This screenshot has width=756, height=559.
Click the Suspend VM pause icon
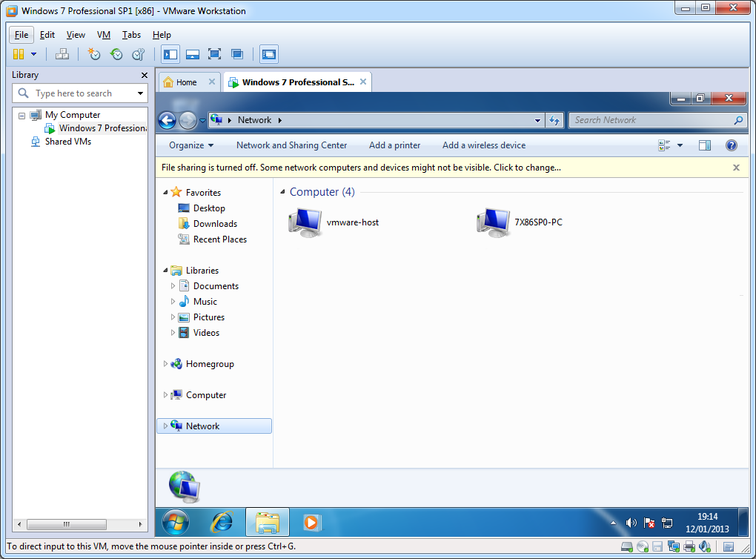(x=19, y=54)
